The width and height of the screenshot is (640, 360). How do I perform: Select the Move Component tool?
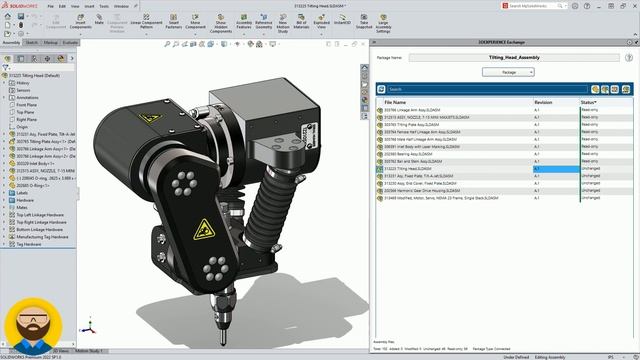coord(196,21)
